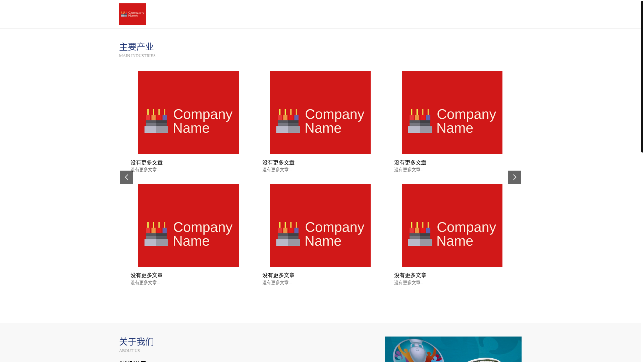Click the MAIN INDUSTRIES subtitle
The height and width of the screenshot is (362, 644).
137,56
